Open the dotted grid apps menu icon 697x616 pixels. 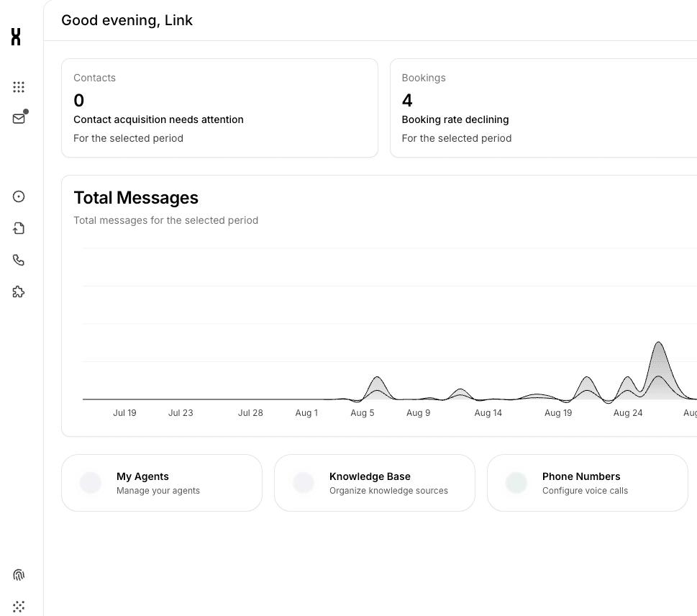pyautogui.click(x=19, y=87)
